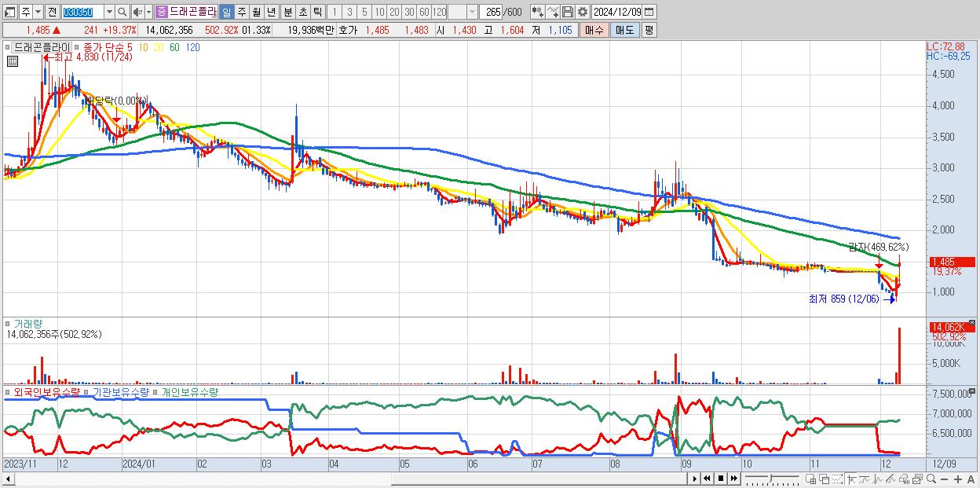Click the candle count field 265

coord(492,12)
